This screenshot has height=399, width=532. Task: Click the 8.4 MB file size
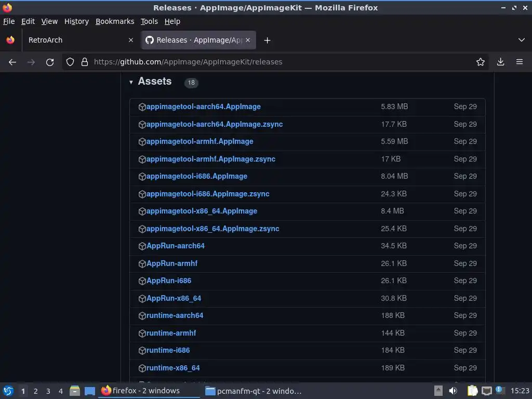pyautogui.click(x=392, y=211)
